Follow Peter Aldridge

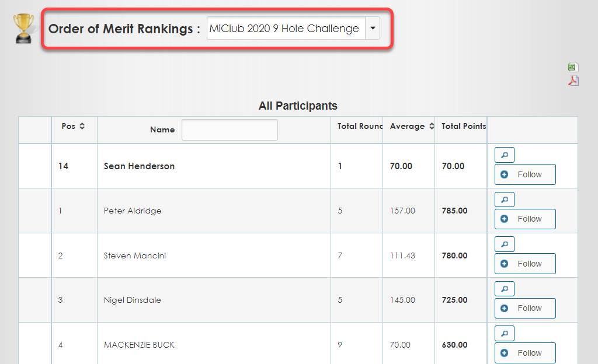(525, 219)
